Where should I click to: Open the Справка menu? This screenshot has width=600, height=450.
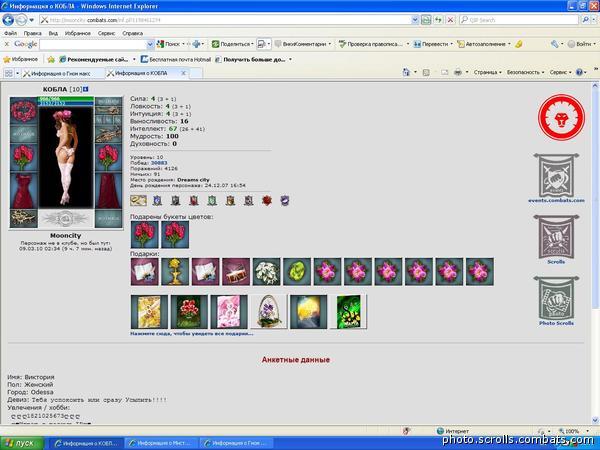[x=133, y=33]
